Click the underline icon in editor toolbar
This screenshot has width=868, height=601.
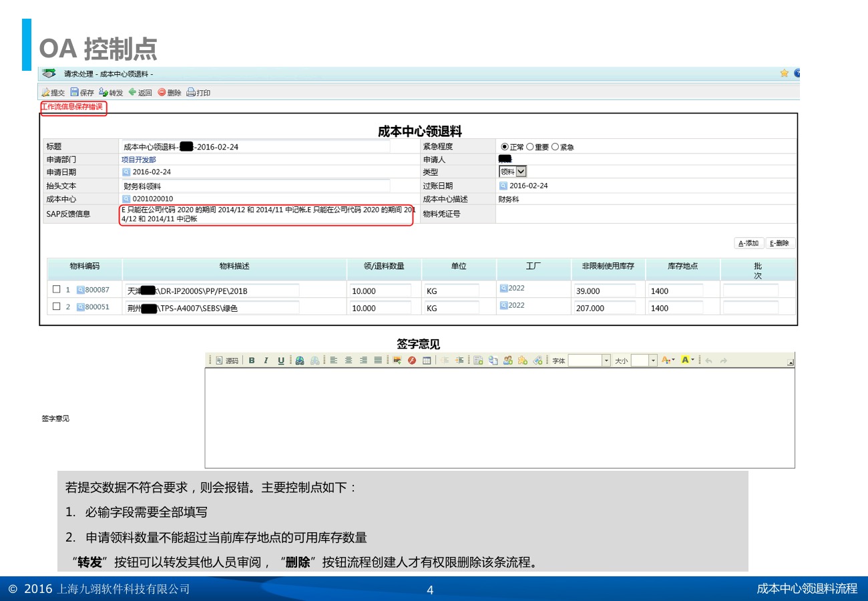pos(281,361)
